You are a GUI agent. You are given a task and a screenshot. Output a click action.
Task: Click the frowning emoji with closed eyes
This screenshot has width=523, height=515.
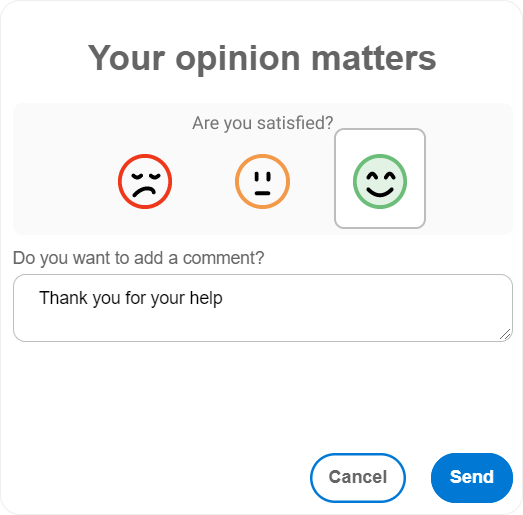click(145, 181)
